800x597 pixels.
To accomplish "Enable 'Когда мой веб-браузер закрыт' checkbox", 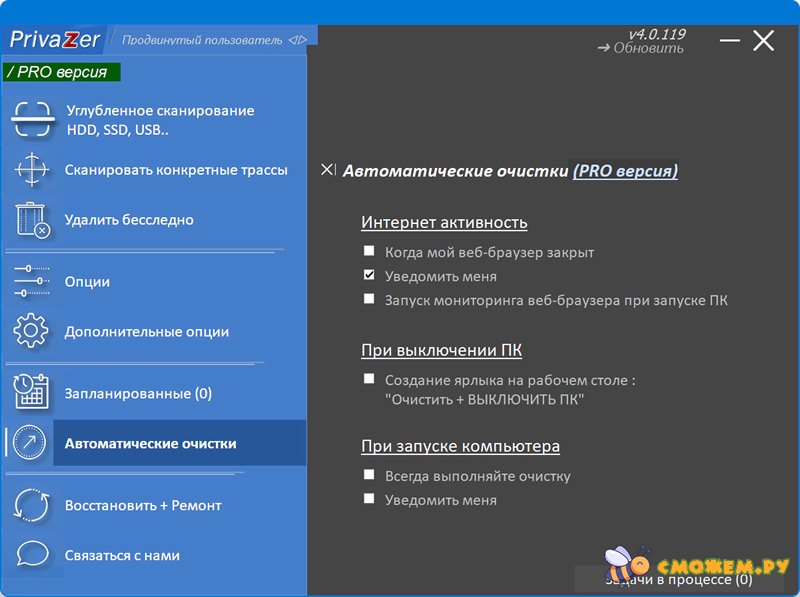I will [x=369, y=252].
